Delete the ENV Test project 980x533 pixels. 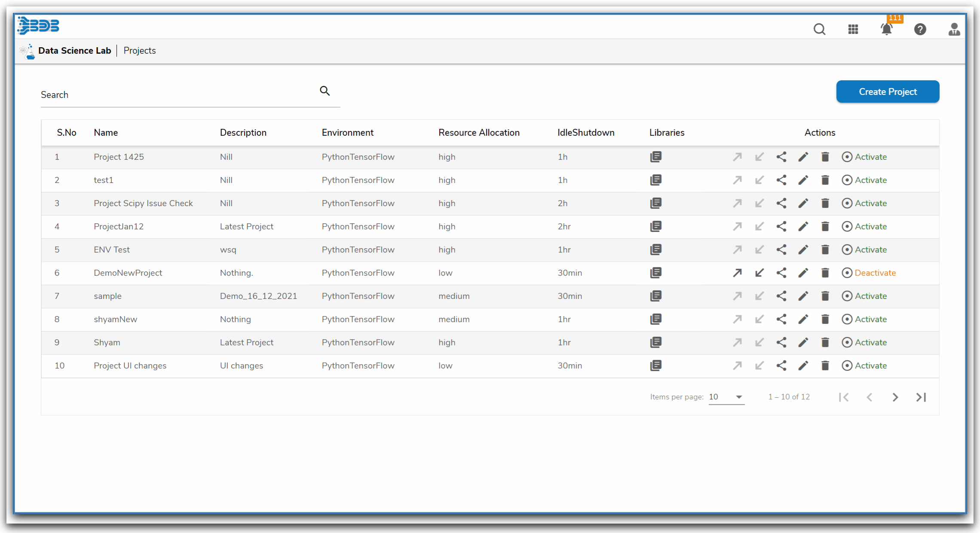click(x=825, y=250)
